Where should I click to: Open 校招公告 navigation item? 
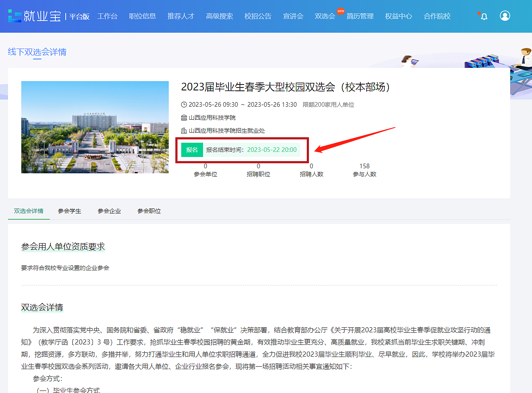pyautogui.click(x=258, y=16)
